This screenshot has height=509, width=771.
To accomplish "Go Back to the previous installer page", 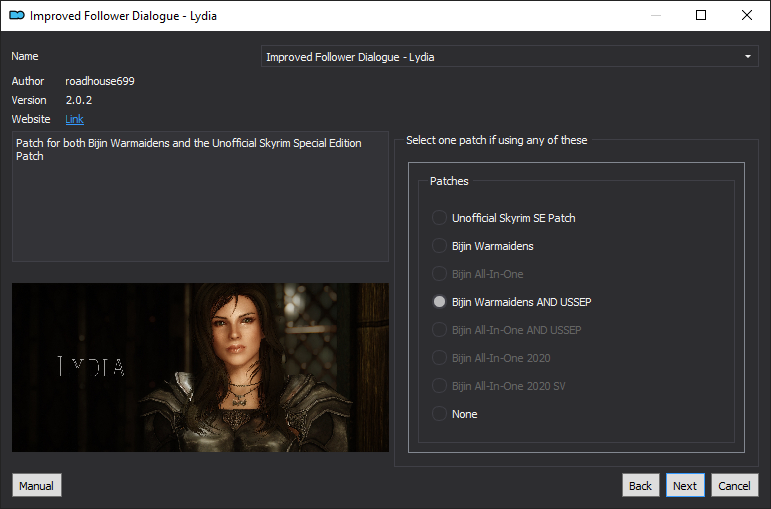I will tap(640, 485).
